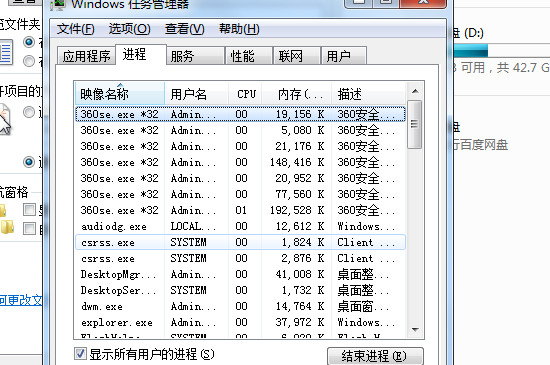This screenshot has height=365, width=550.
Task: Switch to the 应用程序 tab
Action: click(86, 56)
